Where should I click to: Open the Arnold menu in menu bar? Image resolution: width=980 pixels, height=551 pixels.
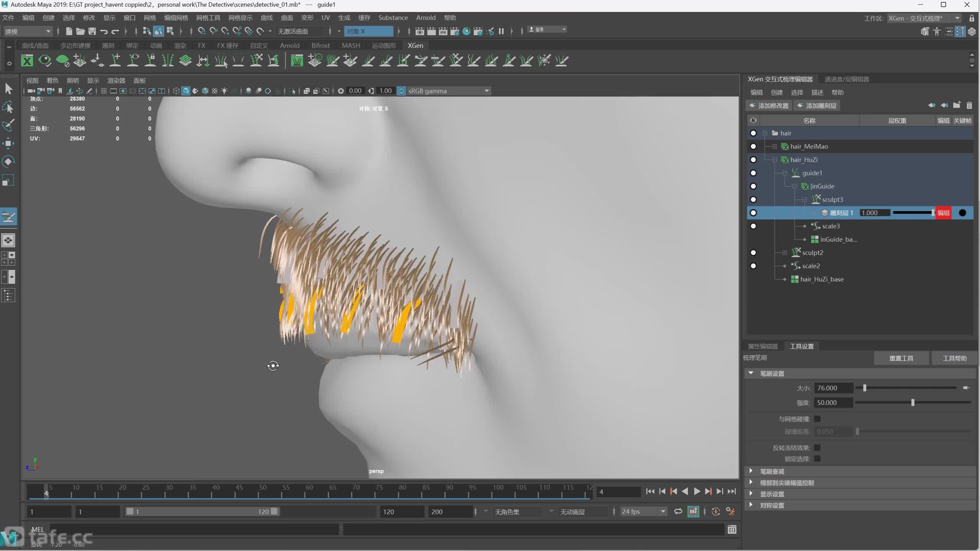pos(426,18)
